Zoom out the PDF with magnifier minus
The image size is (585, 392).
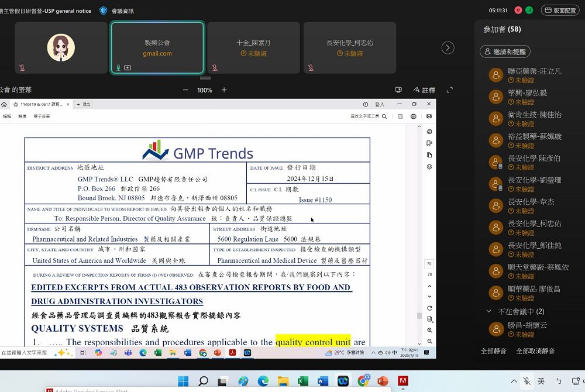pyautogui.click(x=429, y=341)
